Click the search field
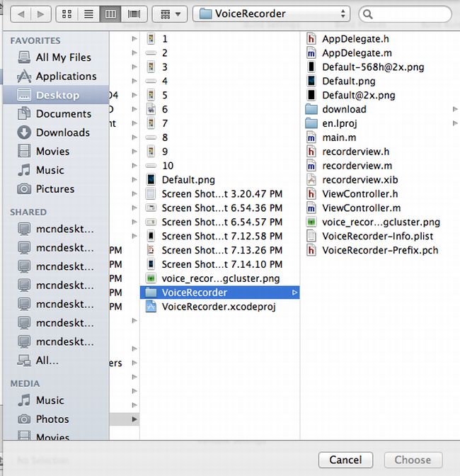460x476 pixels. 405,14
